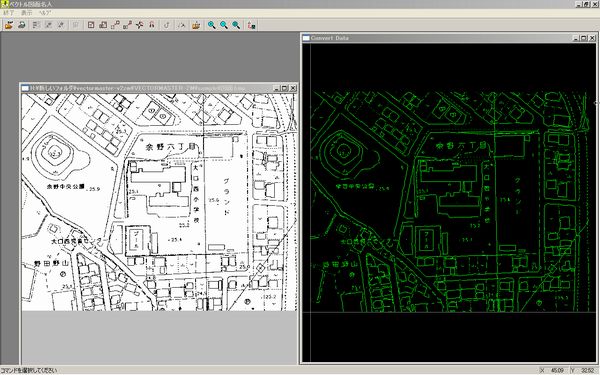Click the application icon in the main title bar
The image size is (600, 375).
[4, 4]
